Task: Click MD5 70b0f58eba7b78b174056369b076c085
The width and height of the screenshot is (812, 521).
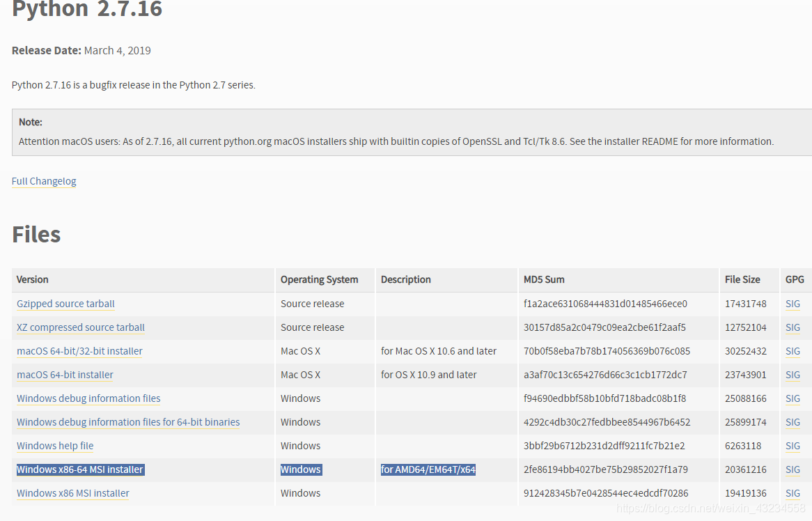Action: pos(607,351)
